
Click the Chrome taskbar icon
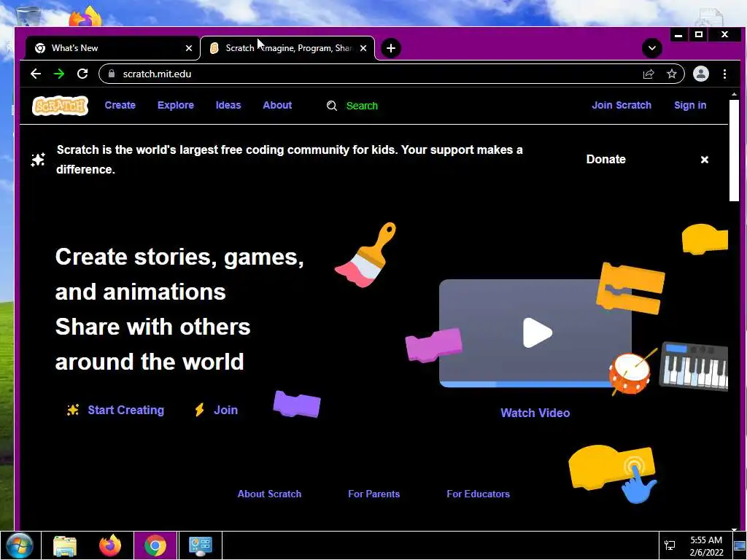pyautogui.click(x=155, y=545)
